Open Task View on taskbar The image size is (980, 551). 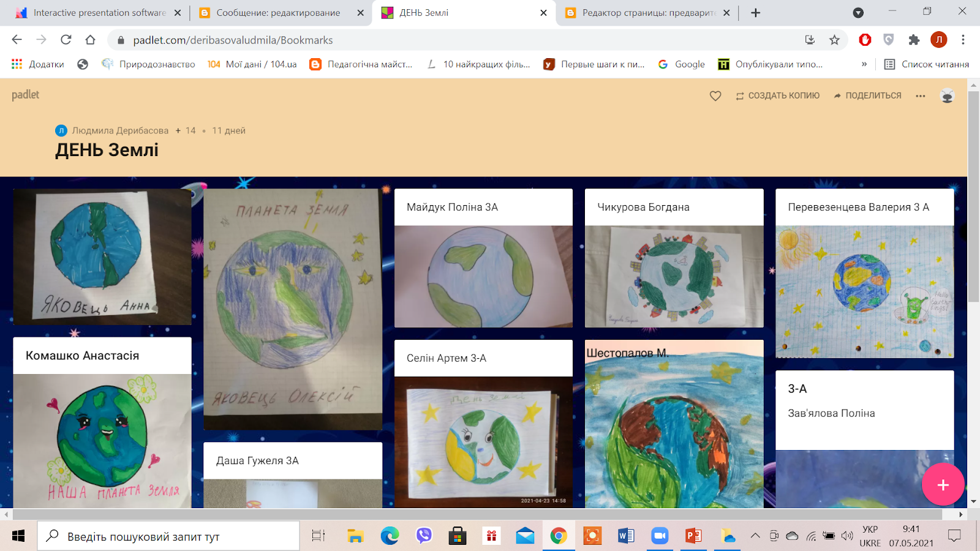318,536
